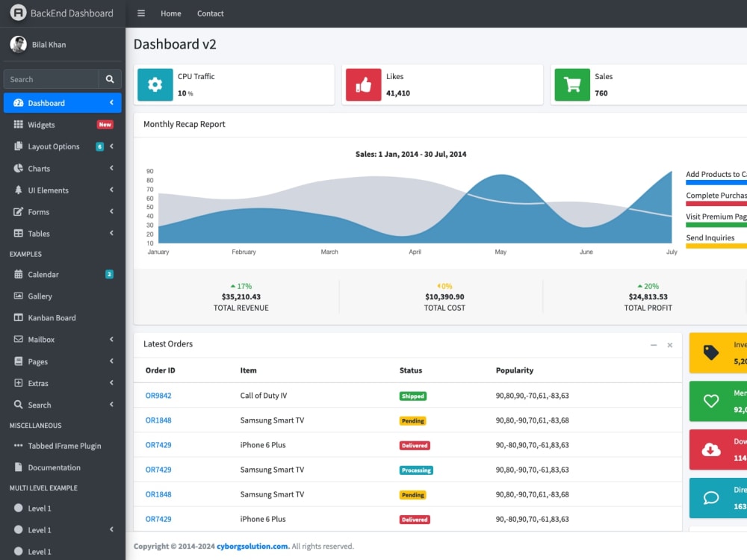Image resolution: width=747 pixels, height=560 pixels.
Task: Click the Processing status badge
Action: 416,470
